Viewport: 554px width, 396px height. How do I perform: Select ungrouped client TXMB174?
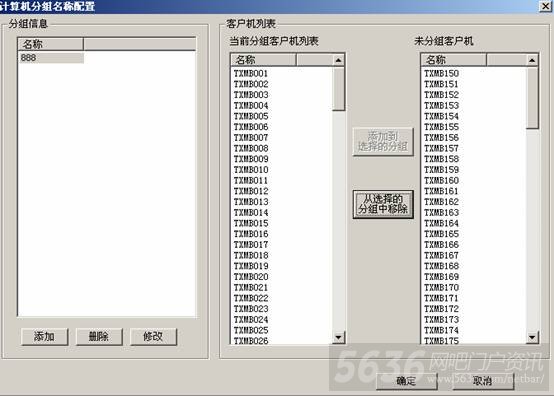[x=441, y=330]
